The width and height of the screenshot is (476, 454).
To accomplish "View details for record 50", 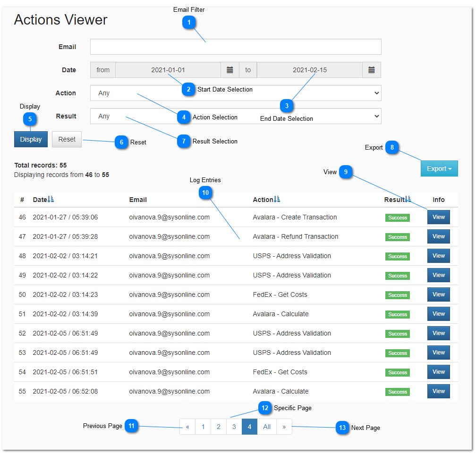I will [438, 294].
